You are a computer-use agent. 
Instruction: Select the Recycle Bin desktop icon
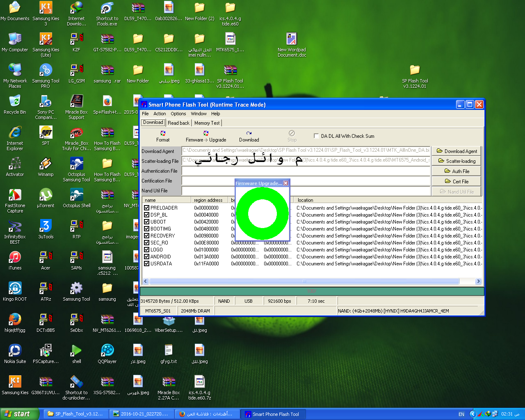15,105
